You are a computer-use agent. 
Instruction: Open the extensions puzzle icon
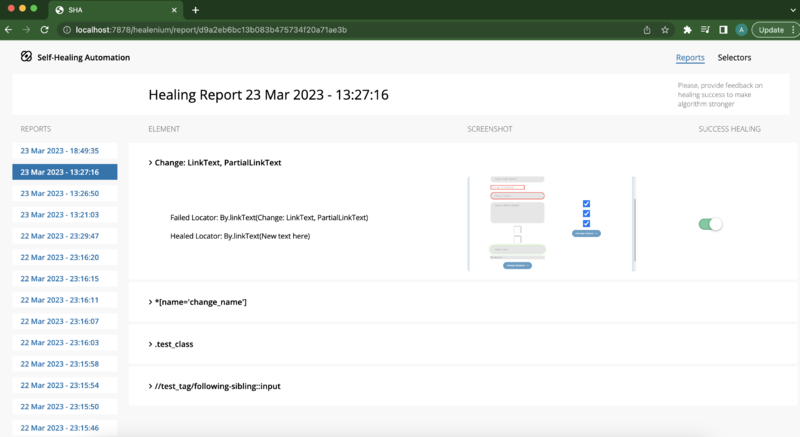click(687, 30)
